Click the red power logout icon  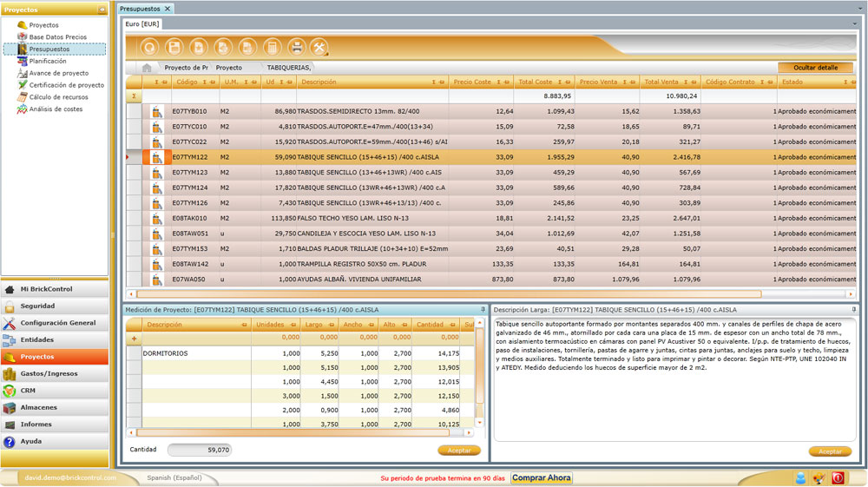pyautogui.click(x=838, y=478)
